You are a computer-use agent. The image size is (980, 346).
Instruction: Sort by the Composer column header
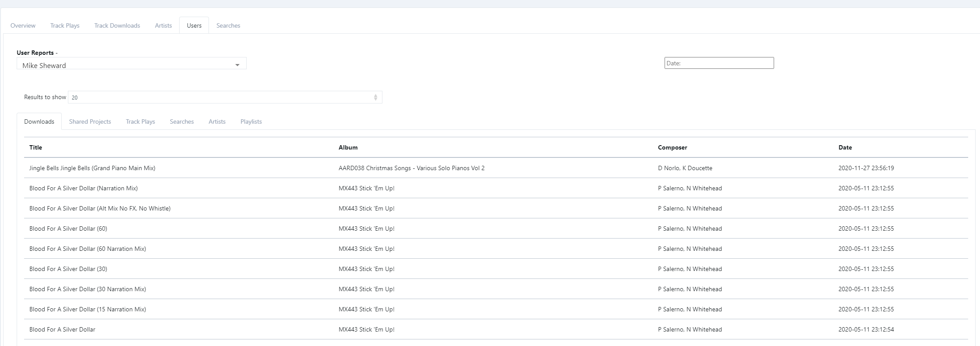tap(672, 147)
